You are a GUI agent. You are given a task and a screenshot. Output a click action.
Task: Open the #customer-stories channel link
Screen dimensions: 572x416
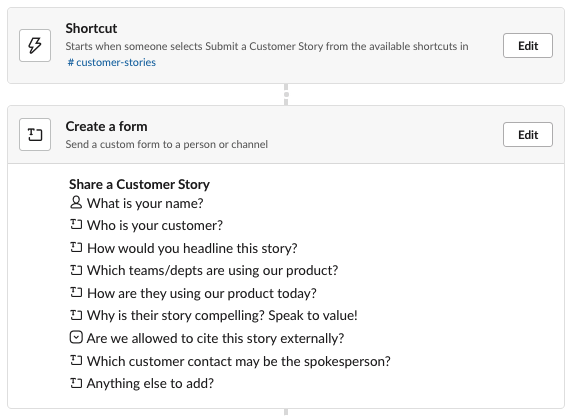pyautogui.click(x=112, y=62)
